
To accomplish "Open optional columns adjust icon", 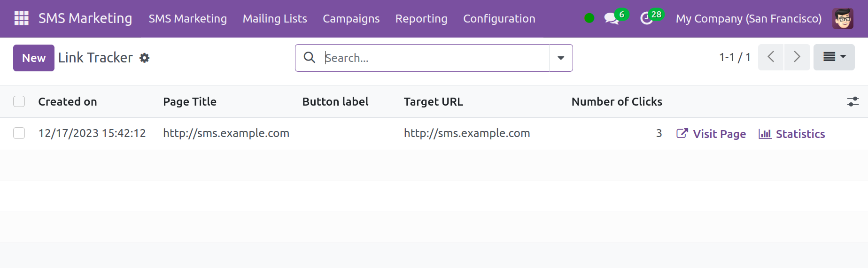I will pyautogui.click(x=853, y=101).
